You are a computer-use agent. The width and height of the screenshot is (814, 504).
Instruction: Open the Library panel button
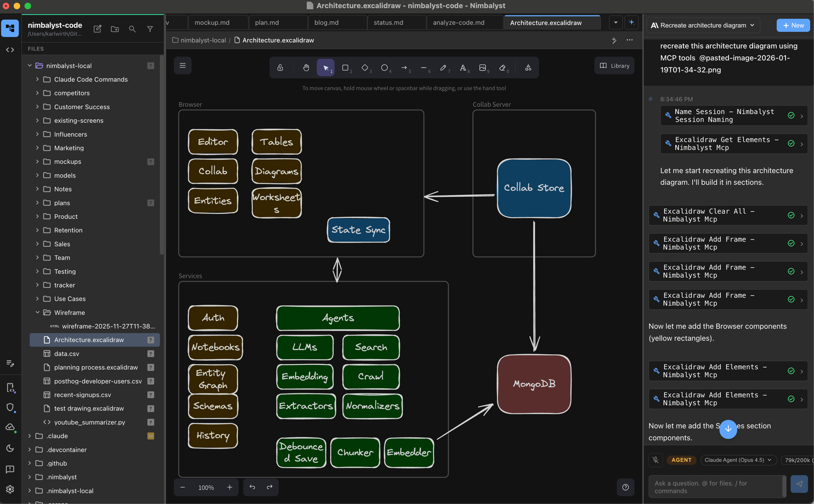coord(614,66)
